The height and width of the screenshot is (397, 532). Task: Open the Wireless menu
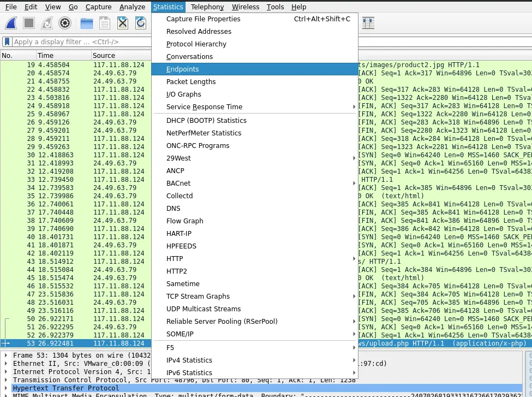[x=246, y=7]
